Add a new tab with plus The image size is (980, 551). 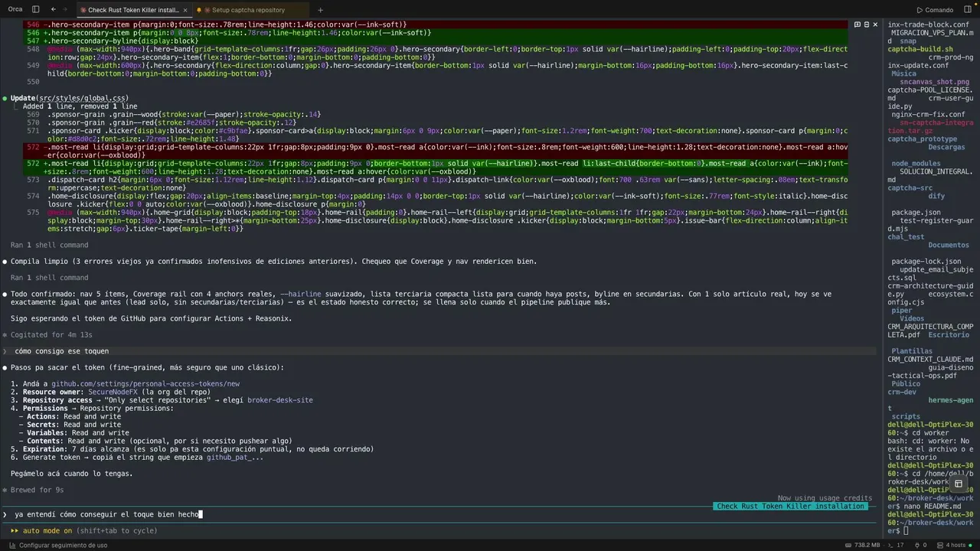pyautogui.click(x=320, y=10)
